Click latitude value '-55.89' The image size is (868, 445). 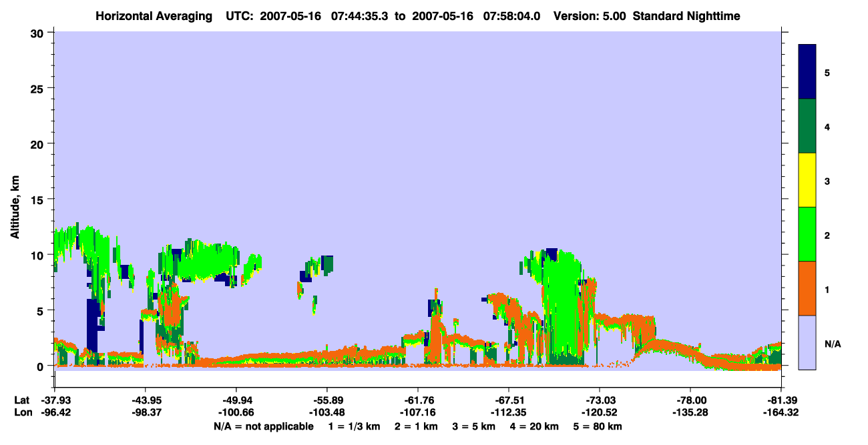point(327,400)
